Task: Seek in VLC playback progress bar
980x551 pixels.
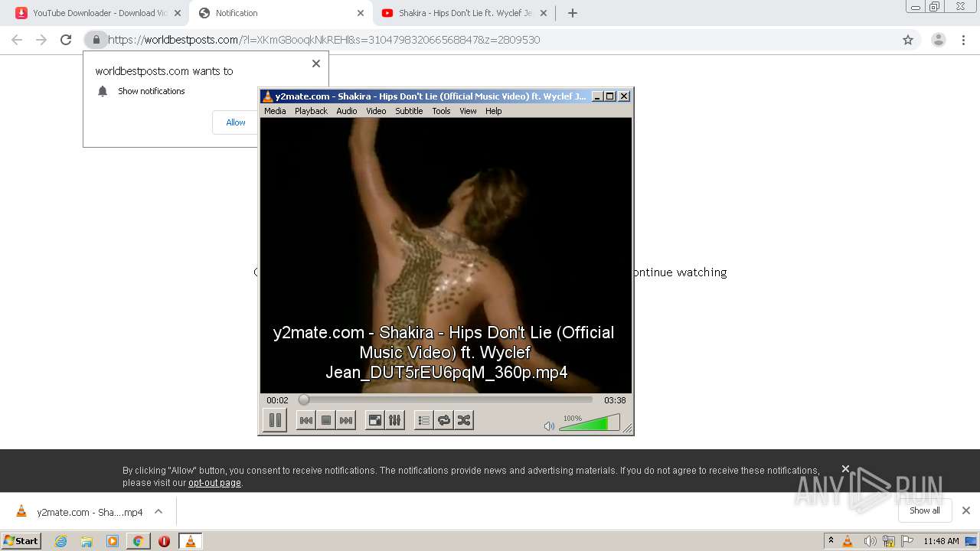Action: tap(446, 399)
